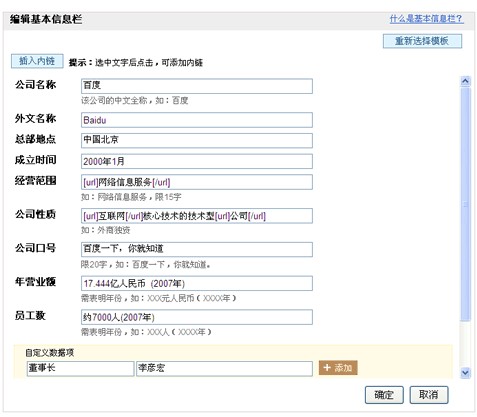Click the 外文名称 label
477x417 pixels.
[x=35, y=119]
